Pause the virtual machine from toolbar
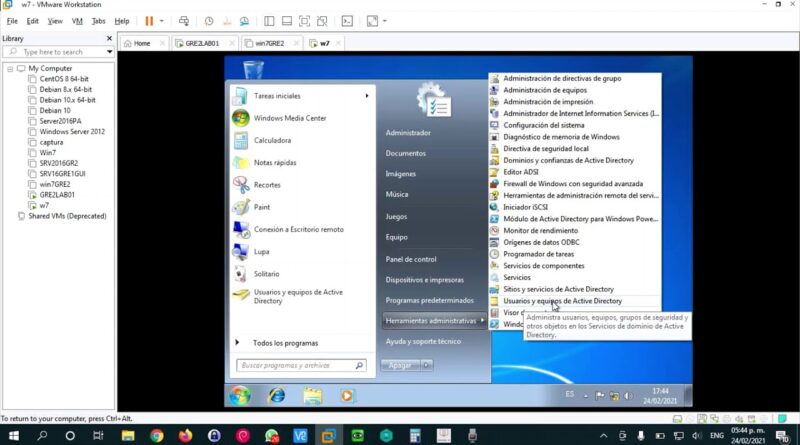The width and height of the screenshot is (800, 445). 149,21
